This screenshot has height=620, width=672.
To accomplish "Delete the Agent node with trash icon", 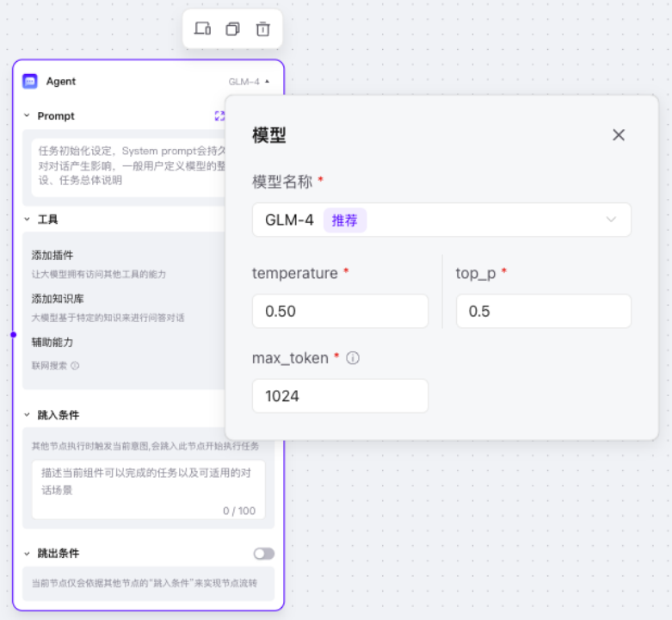I will coord(262,28).
